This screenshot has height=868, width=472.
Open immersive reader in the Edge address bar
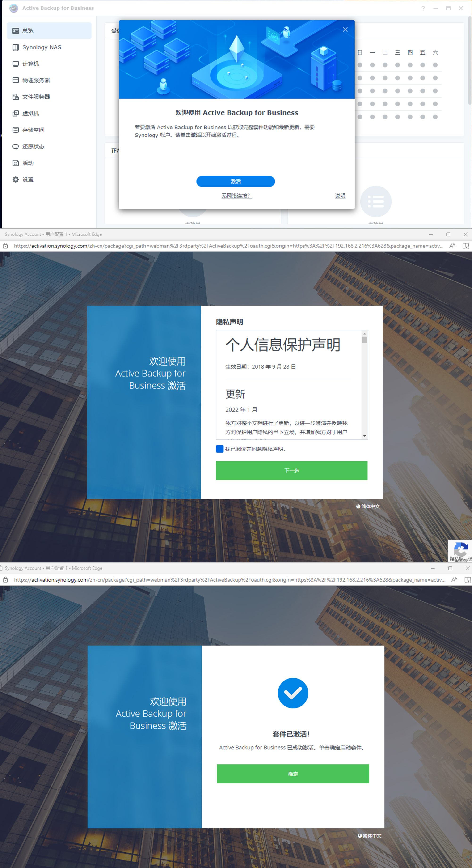coord(466,246)
